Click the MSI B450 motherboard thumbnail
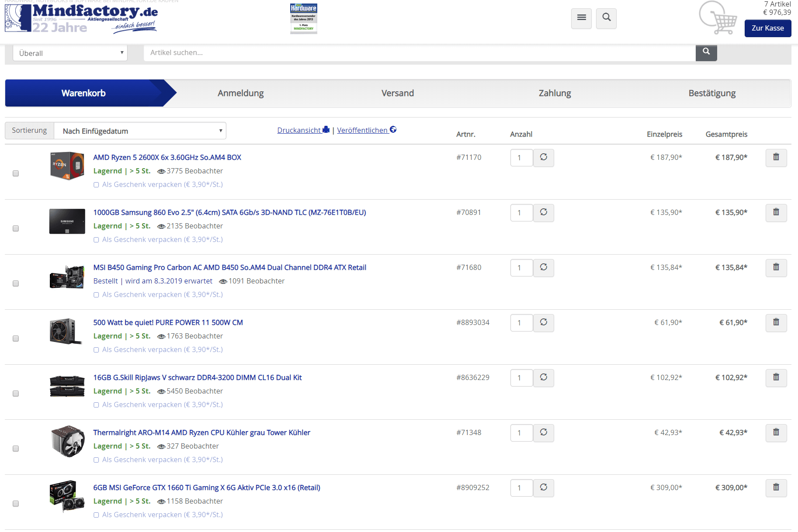 pos(67,277)
